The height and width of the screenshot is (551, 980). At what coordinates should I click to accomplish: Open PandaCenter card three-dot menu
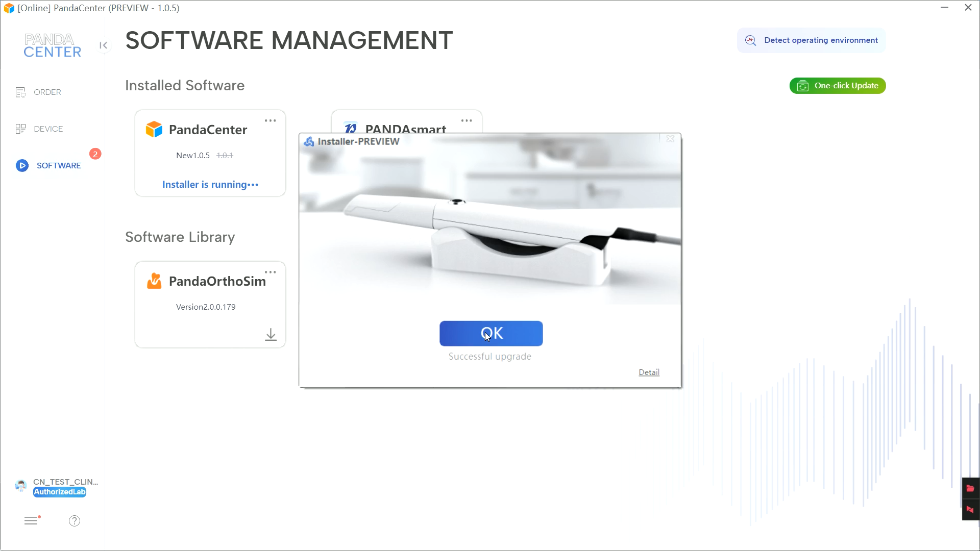[270, 121]
